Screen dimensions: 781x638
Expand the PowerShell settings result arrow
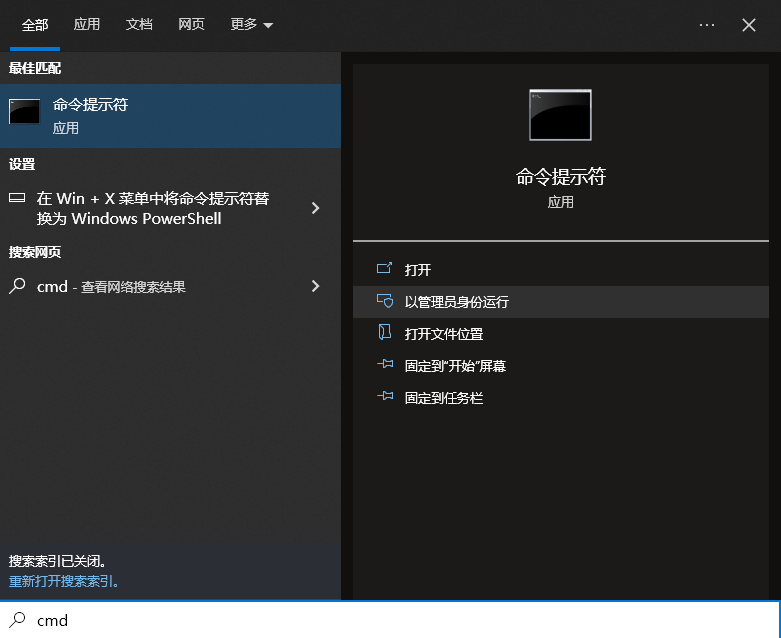click(315, 208)
